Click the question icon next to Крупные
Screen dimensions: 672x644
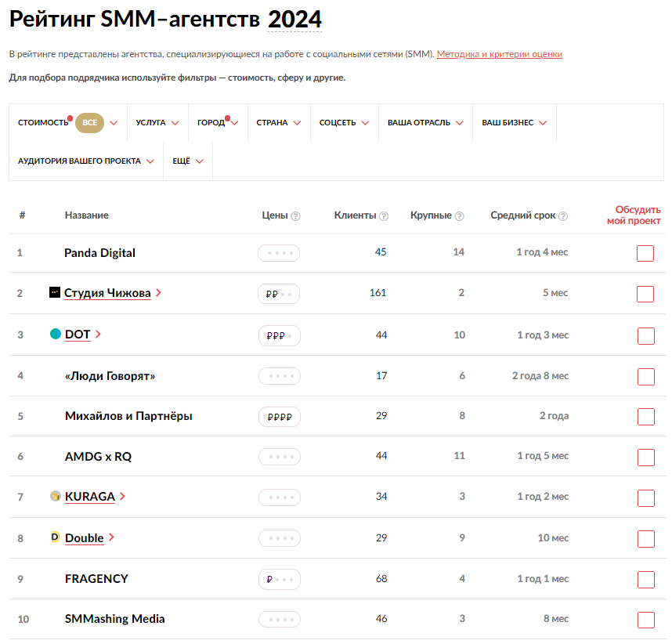459,216
